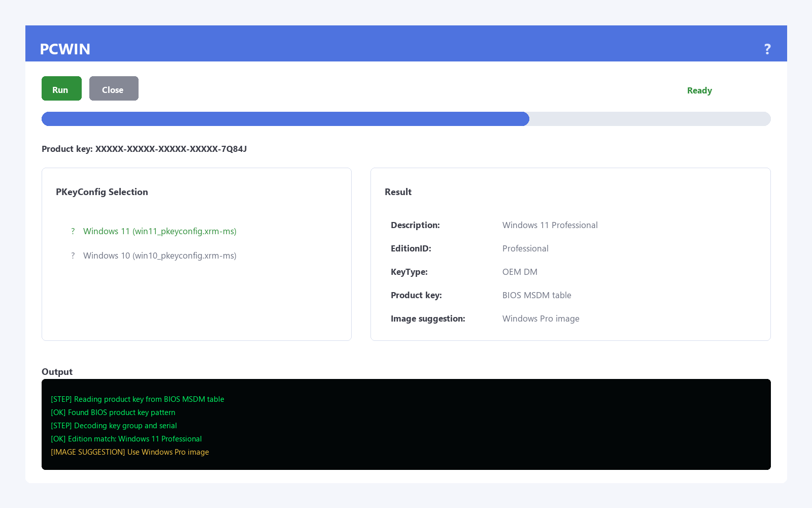Image resolution: width=812 pixels, height=508 pixels.
Task: Click the Output section heading
Action: 57,372
